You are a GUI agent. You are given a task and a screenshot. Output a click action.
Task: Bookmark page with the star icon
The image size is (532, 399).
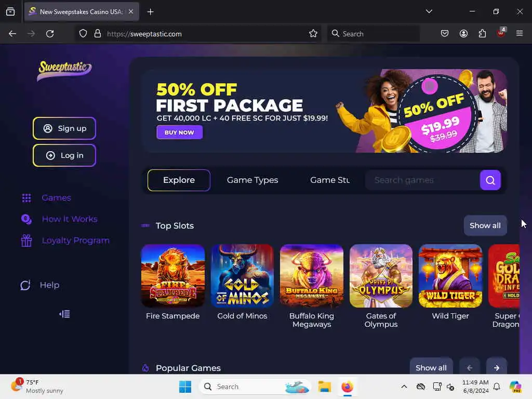pos(313,34)
